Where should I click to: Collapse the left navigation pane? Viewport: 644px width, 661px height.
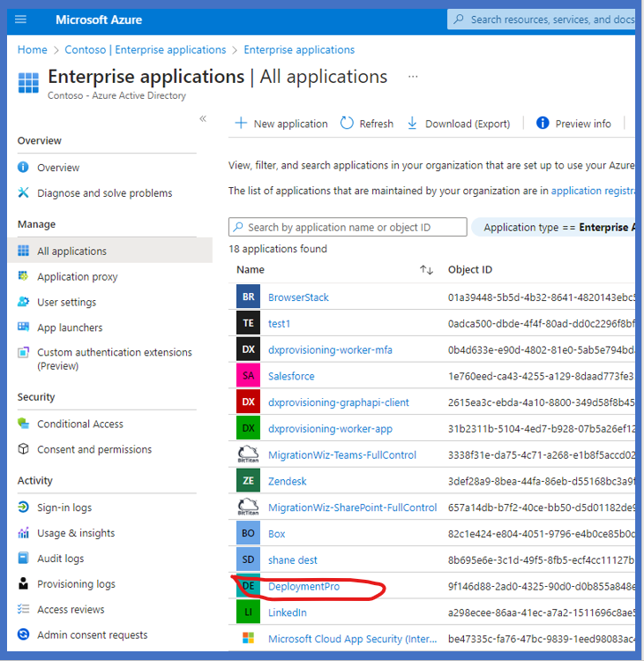(x=203, y=118)
